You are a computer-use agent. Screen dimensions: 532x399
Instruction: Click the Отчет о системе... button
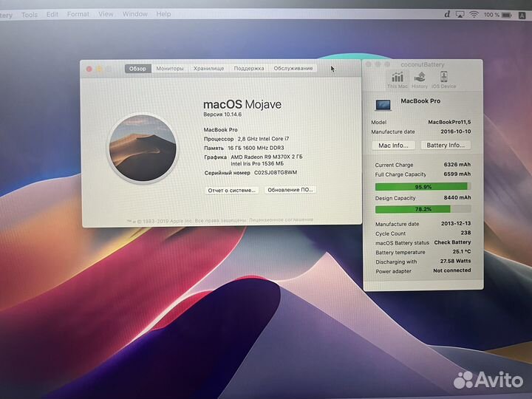(x=232, y=191)
